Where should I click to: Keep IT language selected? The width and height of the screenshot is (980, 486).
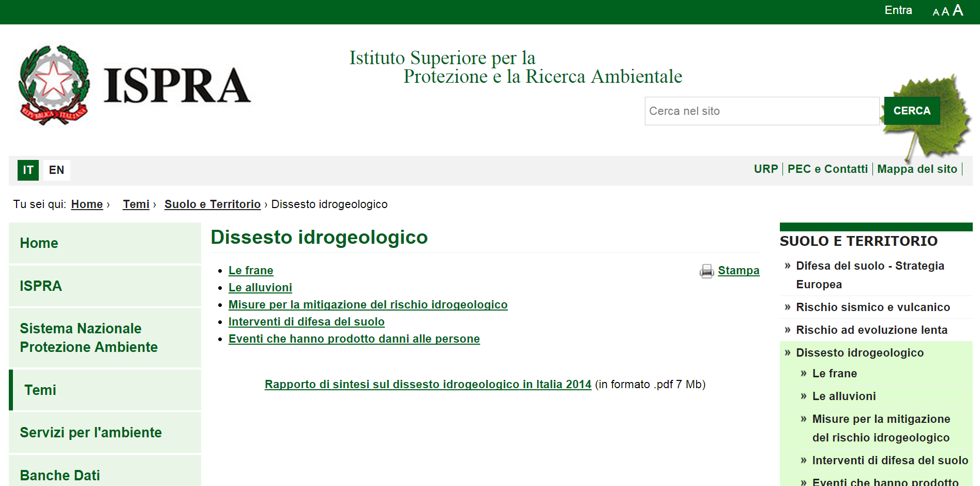28,170
